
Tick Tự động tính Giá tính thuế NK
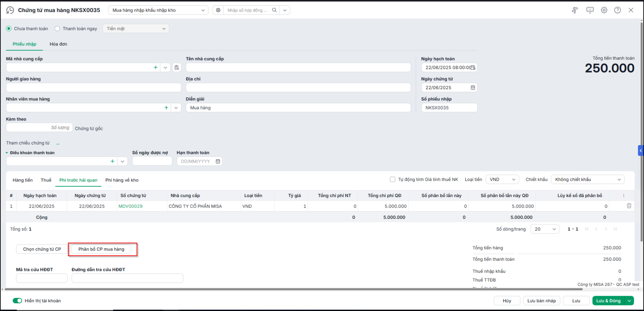click(x=392, y=179)
